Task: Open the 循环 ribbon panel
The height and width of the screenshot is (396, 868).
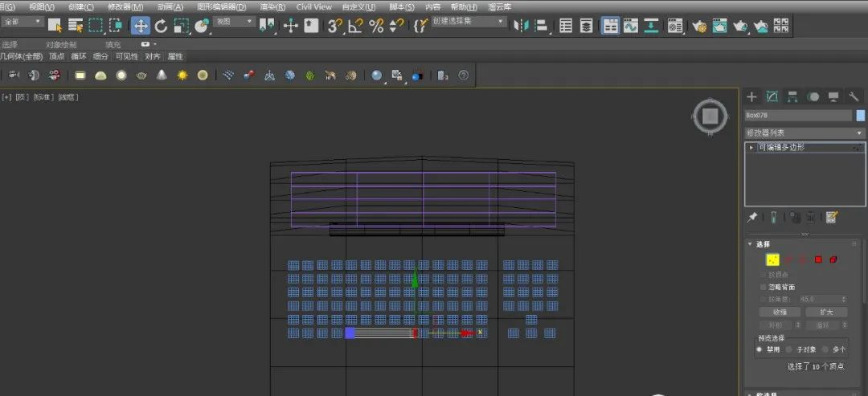Action: [x=79, y=56]
